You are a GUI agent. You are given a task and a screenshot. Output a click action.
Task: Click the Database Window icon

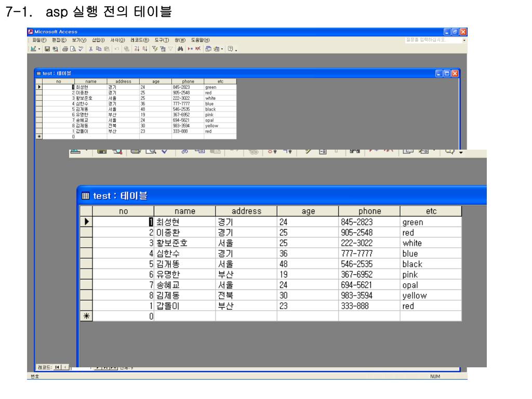pos(208,49)
